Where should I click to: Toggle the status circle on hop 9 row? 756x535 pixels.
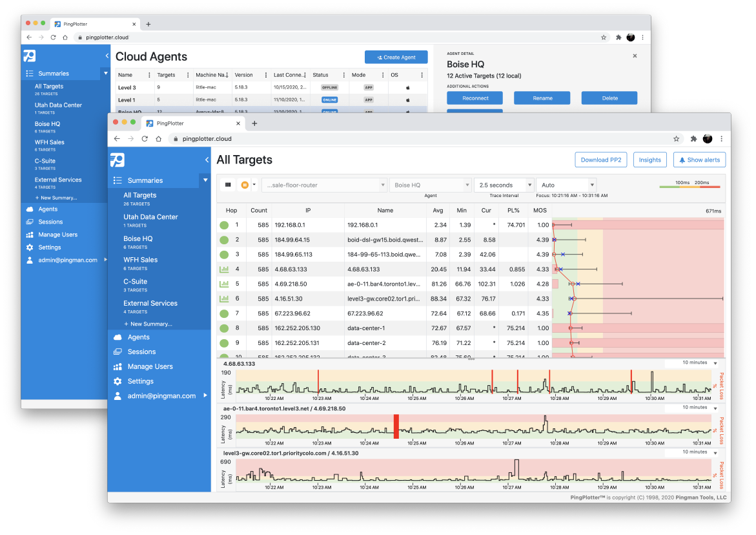(224, 344)
